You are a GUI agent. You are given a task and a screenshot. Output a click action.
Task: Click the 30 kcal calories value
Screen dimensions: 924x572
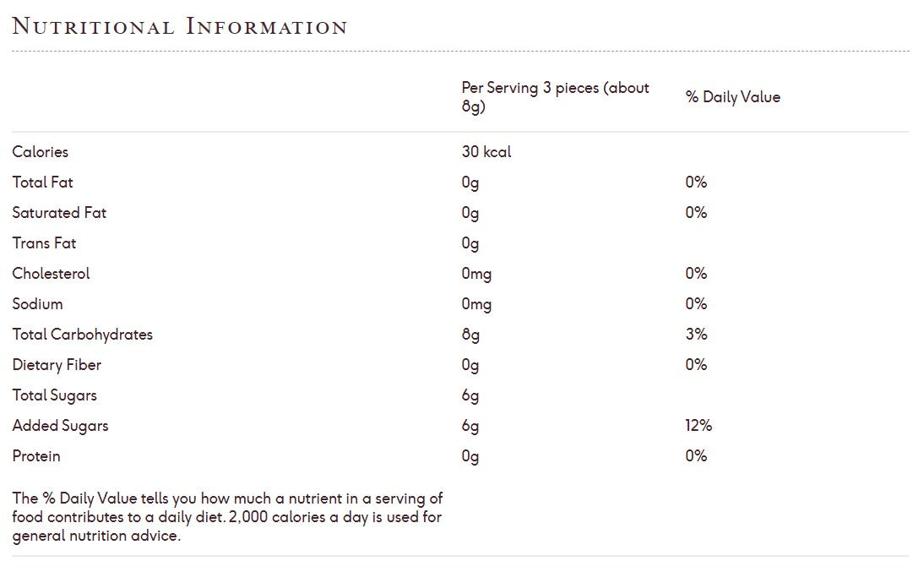[x=486, y=152]
